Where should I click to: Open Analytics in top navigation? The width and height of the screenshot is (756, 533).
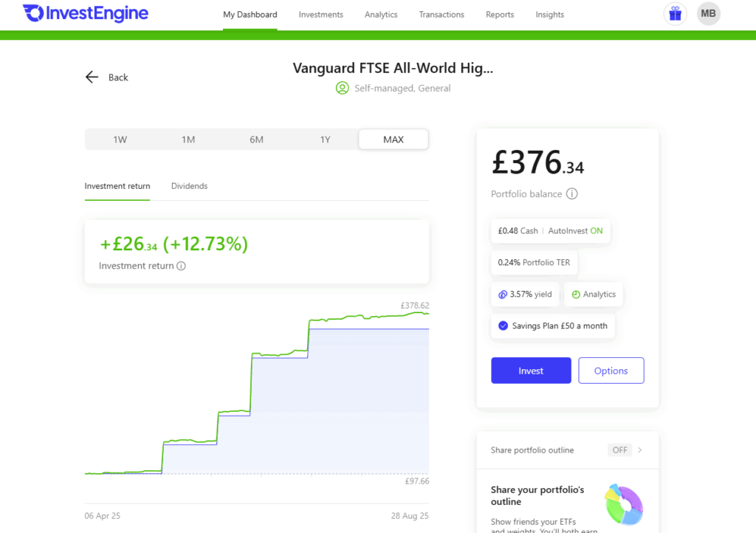(381, 15)
